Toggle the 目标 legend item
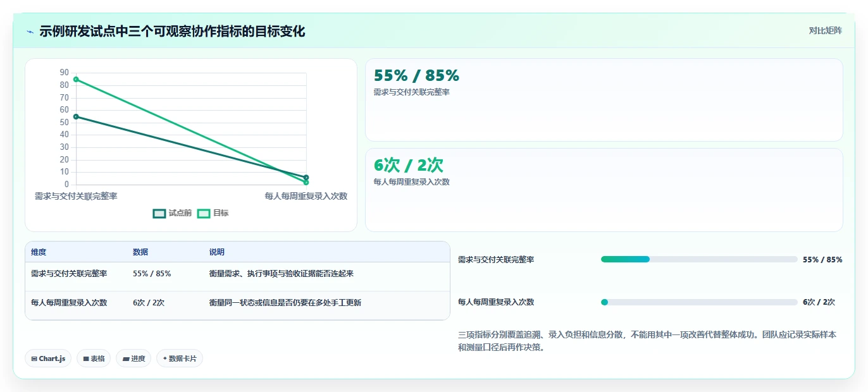The height and width of the screenshot is (392, 868). (213, 213)
